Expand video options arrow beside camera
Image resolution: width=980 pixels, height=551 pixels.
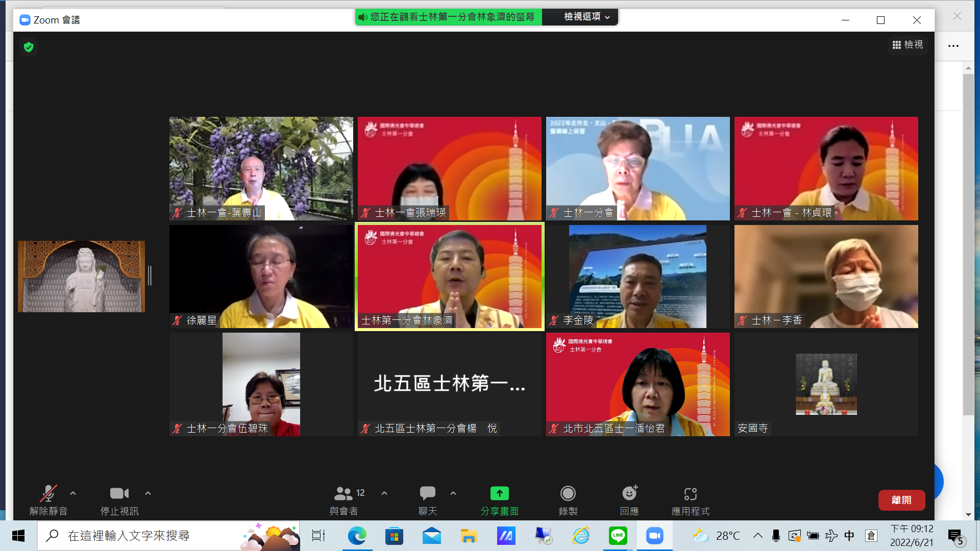[x=148, y=493]
